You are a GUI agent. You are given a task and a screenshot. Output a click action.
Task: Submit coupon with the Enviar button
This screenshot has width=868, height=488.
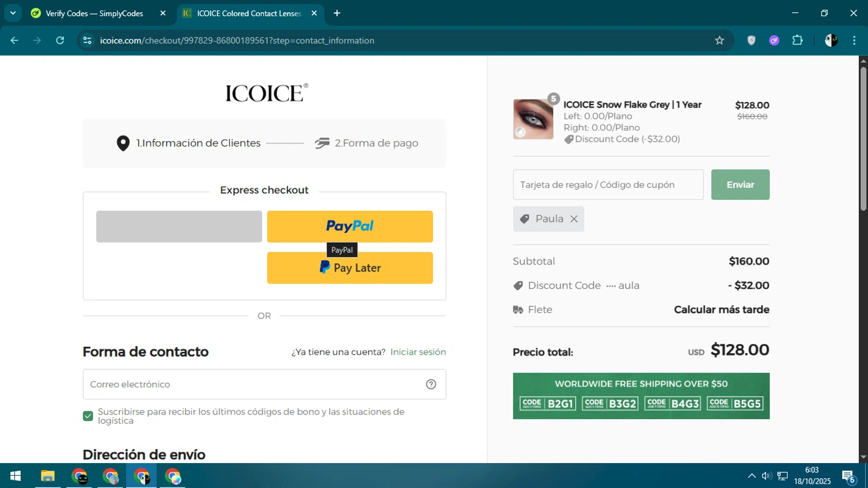740,185
